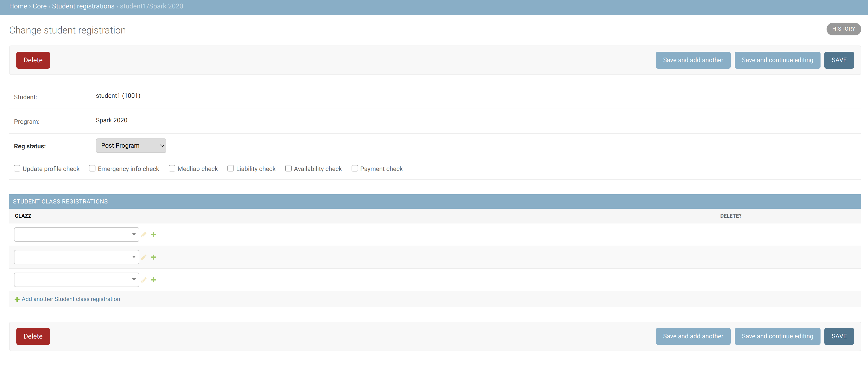Image resolution: width=868 pixels, height=366 pixels.
Task: Open the Reg status dropdown showing Post Program
Action: coord(131,145)
